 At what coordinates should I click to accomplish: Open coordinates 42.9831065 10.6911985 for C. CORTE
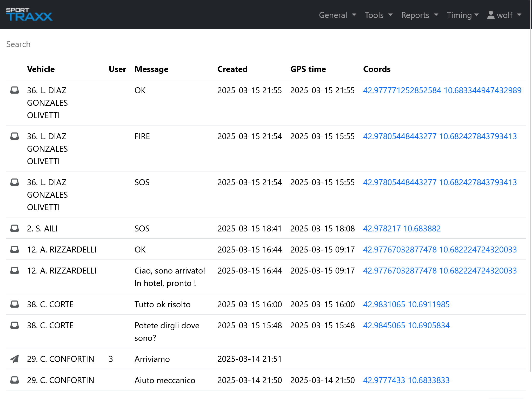[x=406, y=304]
